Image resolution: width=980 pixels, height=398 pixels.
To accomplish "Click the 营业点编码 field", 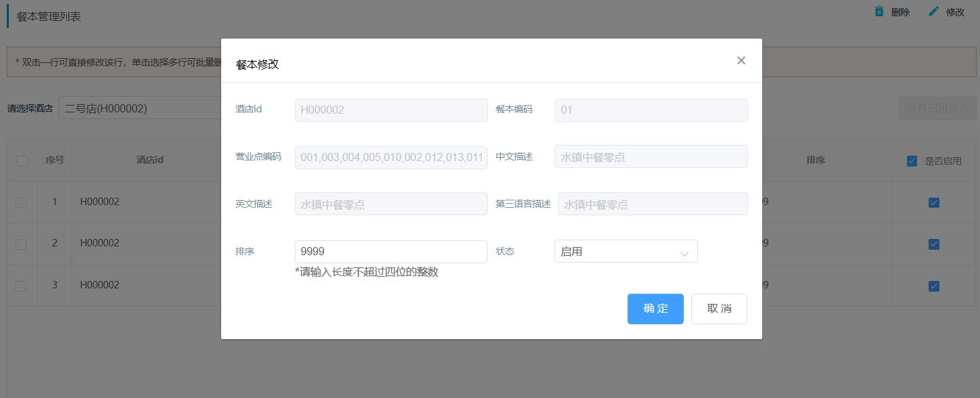I will point(391,157).
